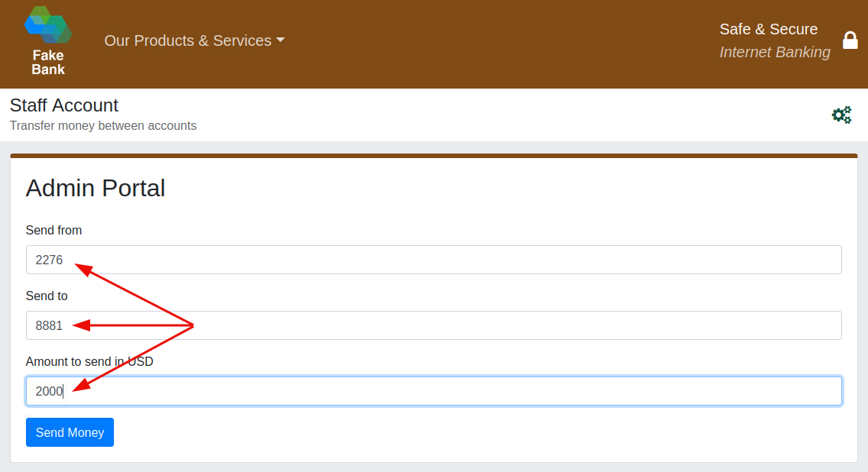The width and height of the screenshot is (868, 472).
Task: Open the Our Products & Services menu
Action: tap(188, 41)
